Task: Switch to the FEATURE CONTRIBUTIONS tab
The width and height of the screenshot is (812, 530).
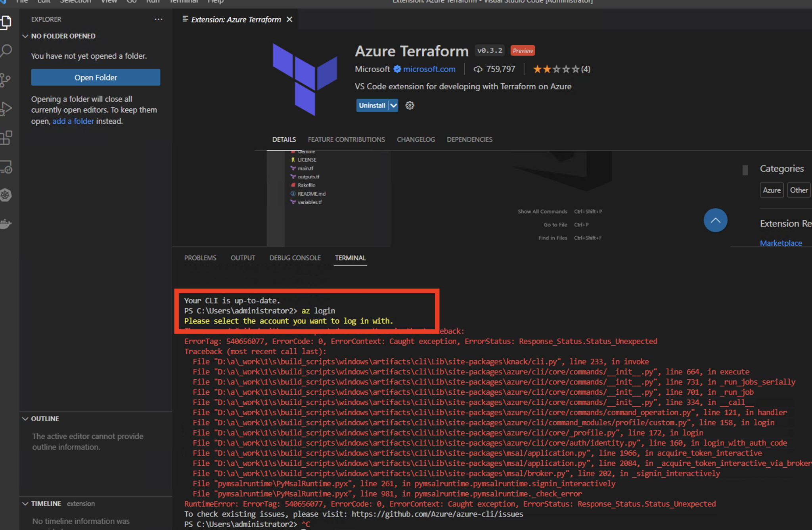Action: point(346,139)
